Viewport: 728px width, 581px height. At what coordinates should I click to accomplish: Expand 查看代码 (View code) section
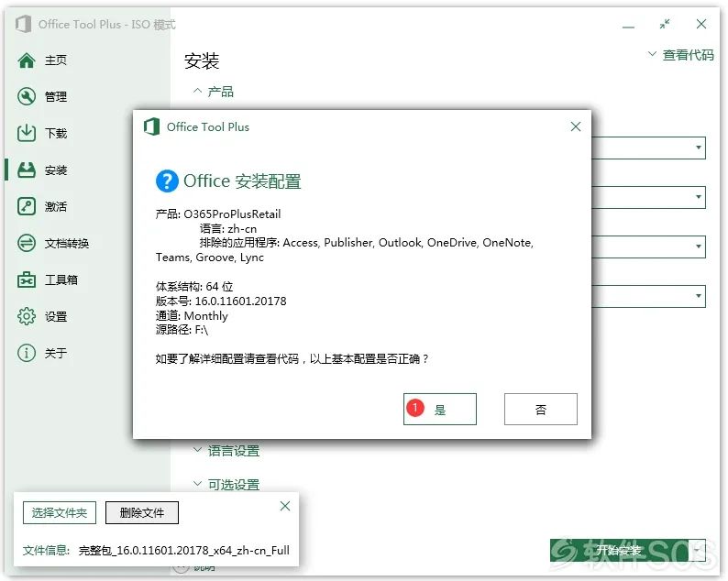point(680,55)
